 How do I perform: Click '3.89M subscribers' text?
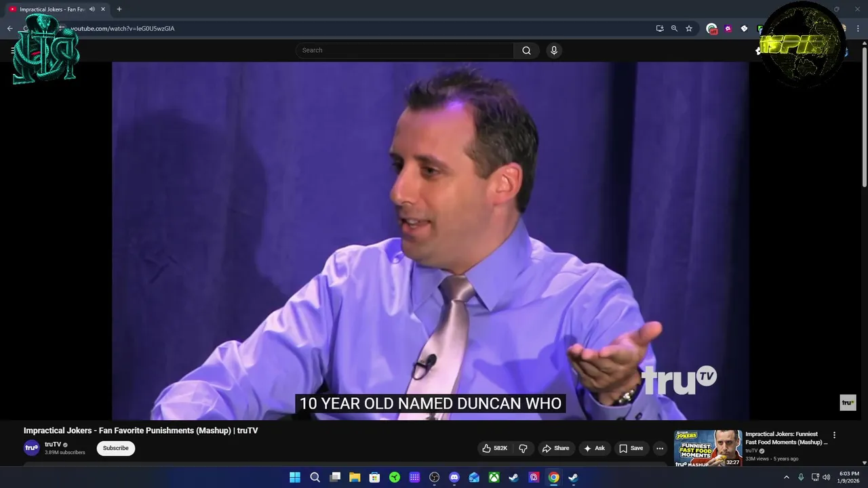pos(65,452)
